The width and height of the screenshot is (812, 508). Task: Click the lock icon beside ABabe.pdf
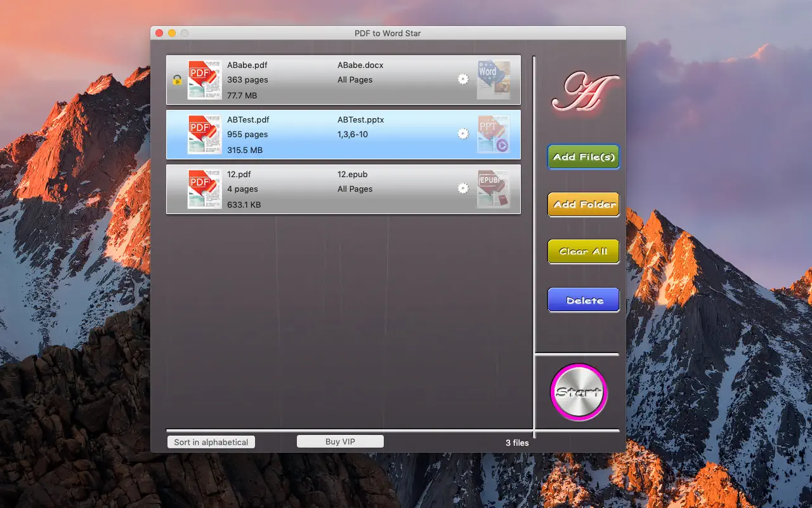click(x=177, y=80)
